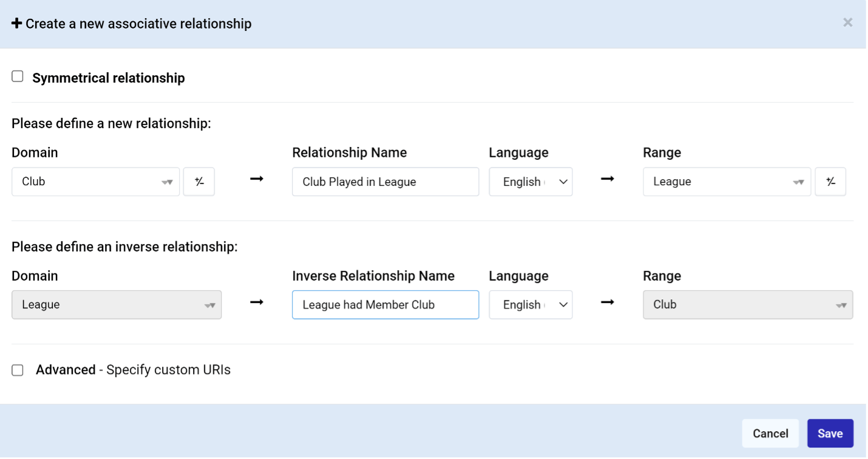This screenshot has width=868, height=459.
Task: Click the League had Member Club field
Action: 385,304
